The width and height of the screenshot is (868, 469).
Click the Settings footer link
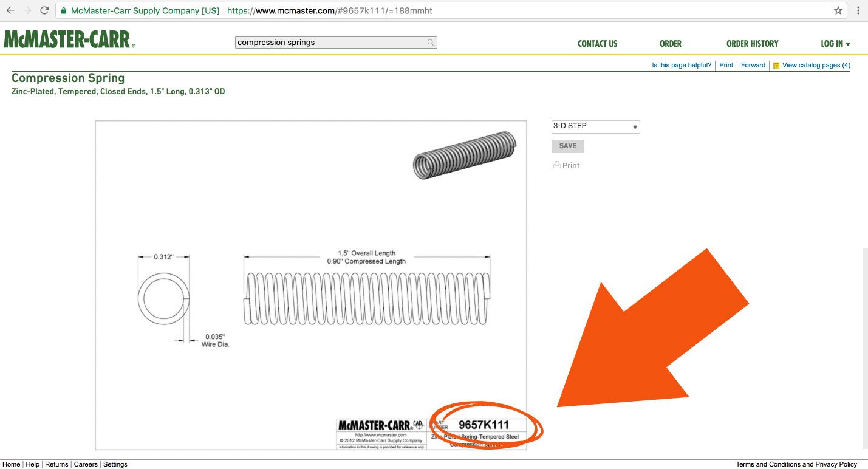tap(115, 464)
